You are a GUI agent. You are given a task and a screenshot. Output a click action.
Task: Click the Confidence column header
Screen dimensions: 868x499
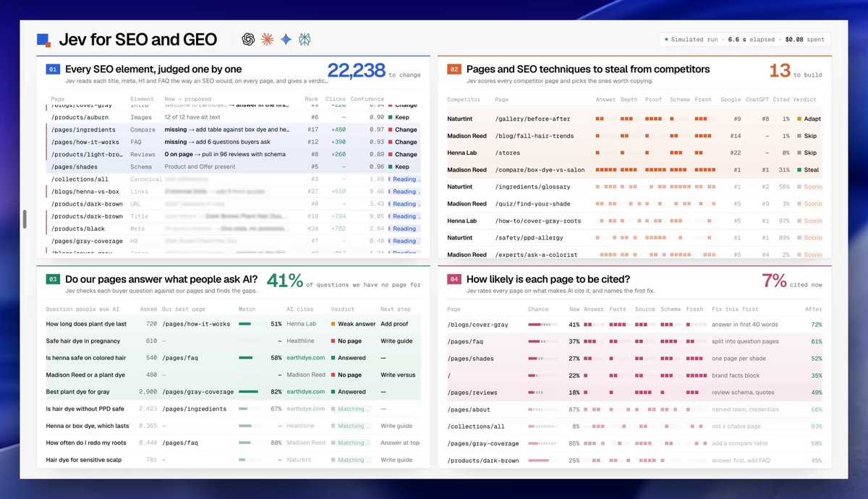(367, 99)
